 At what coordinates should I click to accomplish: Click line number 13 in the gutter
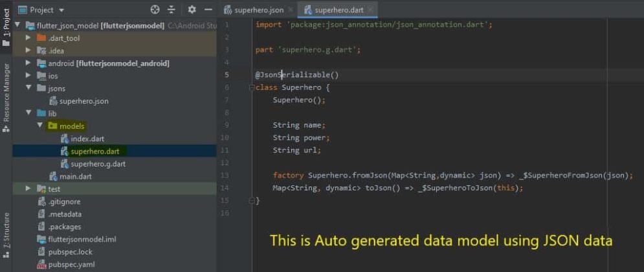pos(225,176)
